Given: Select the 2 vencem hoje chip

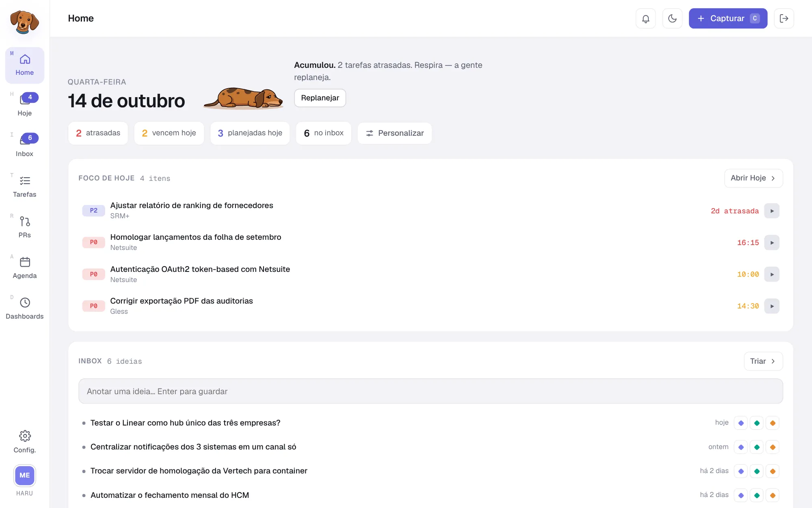Looking at the screenshot, I should [x=169, y=133].
